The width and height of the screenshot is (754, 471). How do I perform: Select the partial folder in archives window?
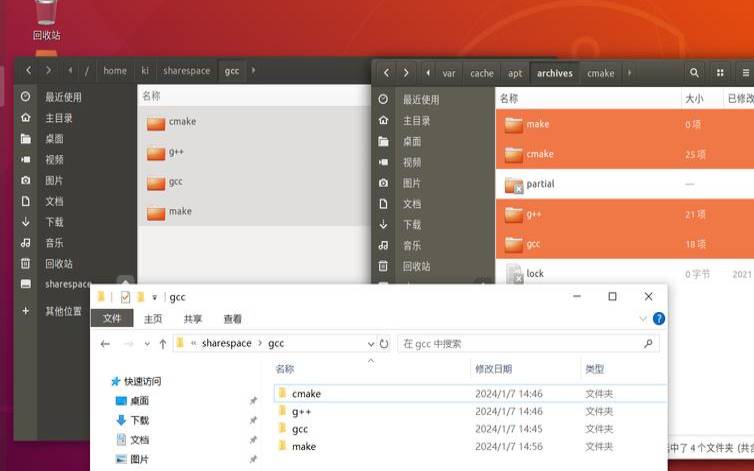pyautogui.click(x=625, y=184)
